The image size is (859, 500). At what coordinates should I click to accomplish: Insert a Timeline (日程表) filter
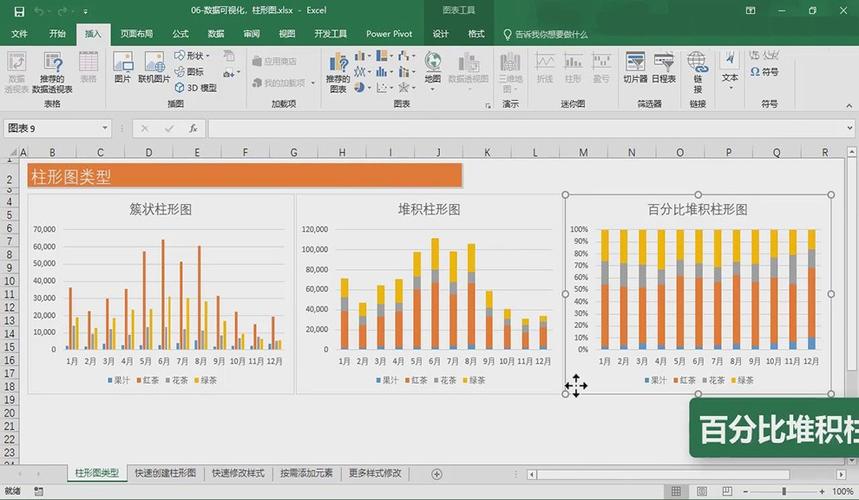663,67
